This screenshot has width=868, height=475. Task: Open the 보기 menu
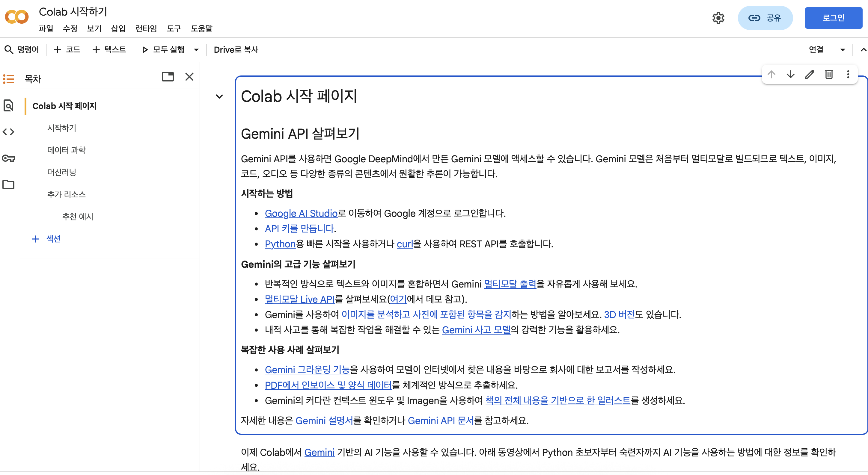(94, 29)
